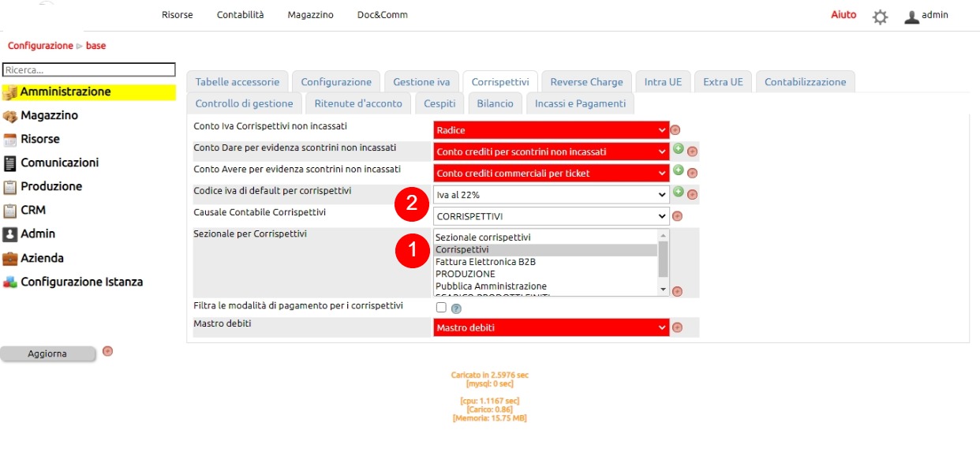Switch to the Intra UE tab

(664, 82)
